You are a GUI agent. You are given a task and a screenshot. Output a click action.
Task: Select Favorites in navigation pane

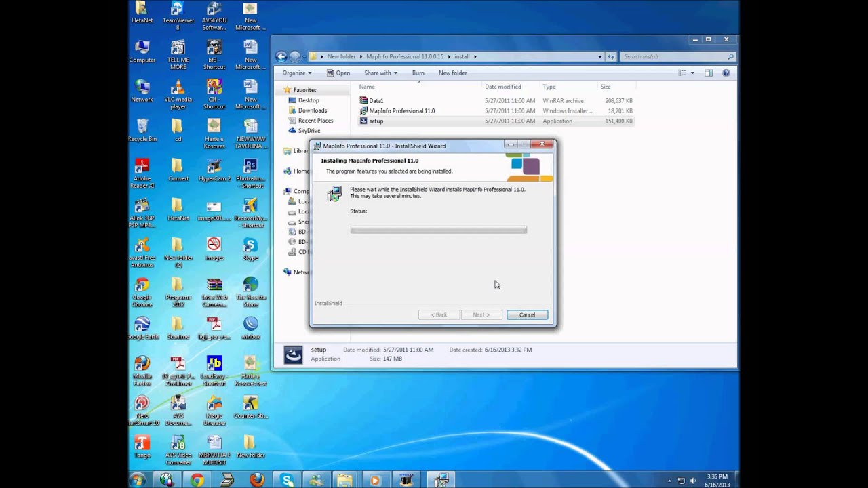(304, 90)
